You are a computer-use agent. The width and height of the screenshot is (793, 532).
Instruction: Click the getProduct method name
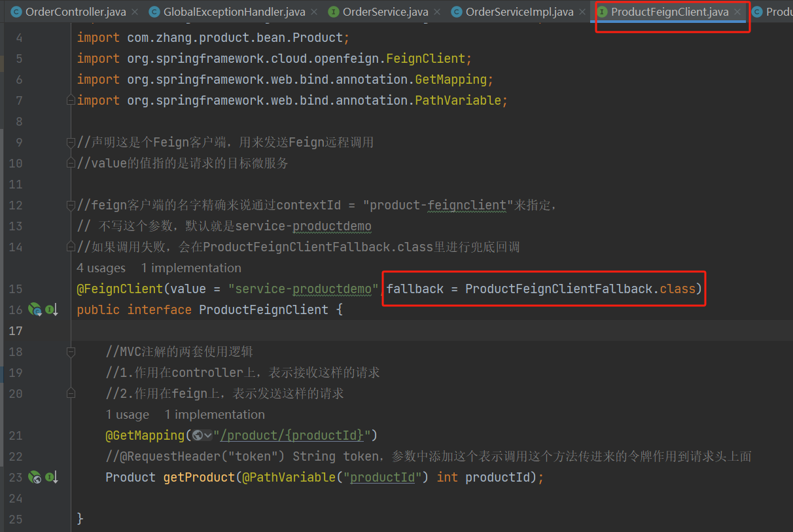(x=199, y=478)
